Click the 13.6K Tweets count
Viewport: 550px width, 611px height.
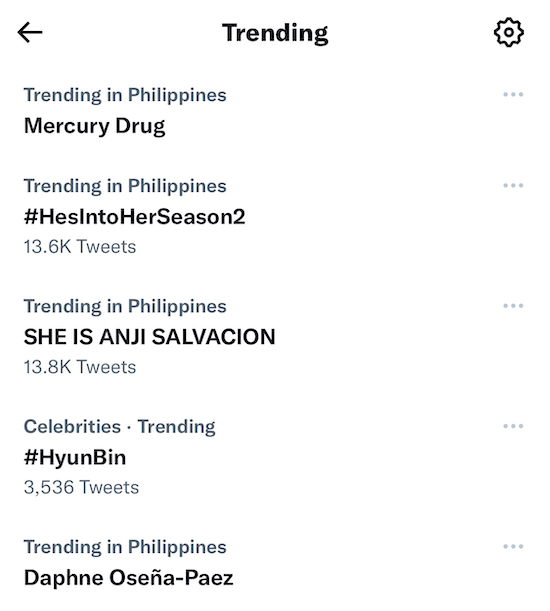(x=80, y=247)
